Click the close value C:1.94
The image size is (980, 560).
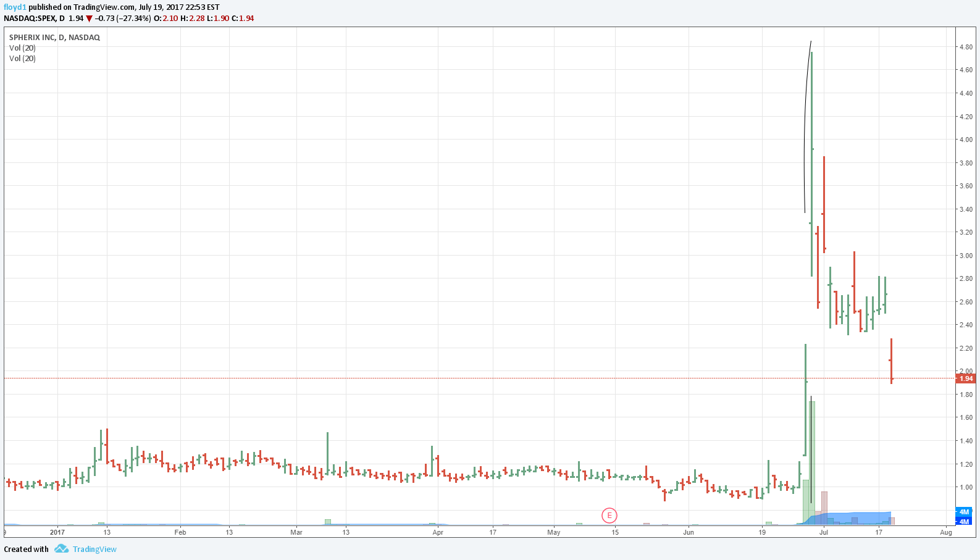(243, 19)
